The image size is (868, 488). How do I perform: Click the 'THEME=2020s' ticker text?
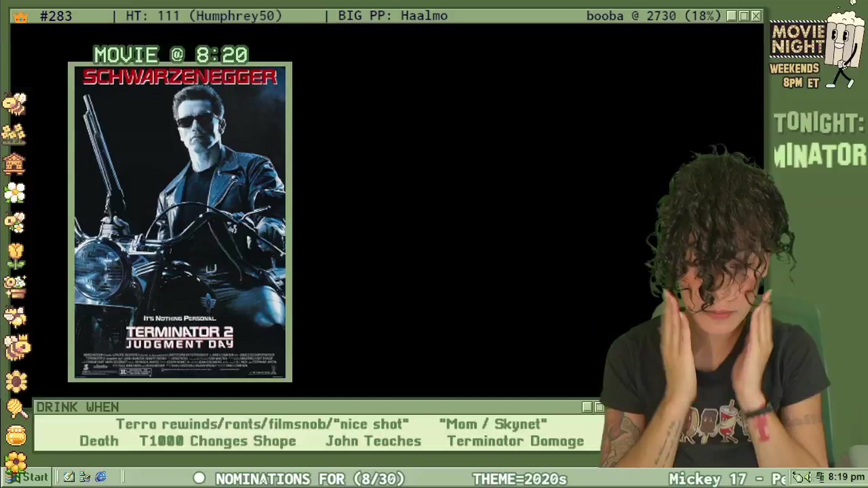(519, 479)
